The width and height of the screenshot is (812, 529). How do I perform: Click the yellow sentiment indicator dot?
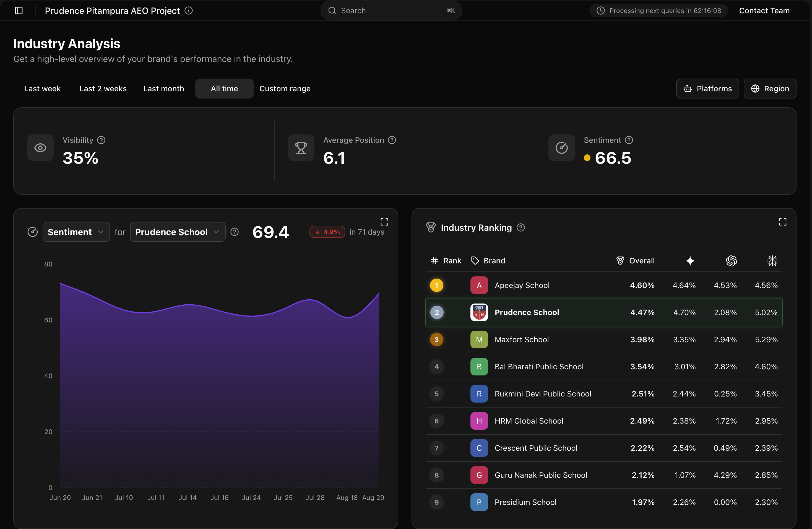pyautogui.click(x=587, y=158)
